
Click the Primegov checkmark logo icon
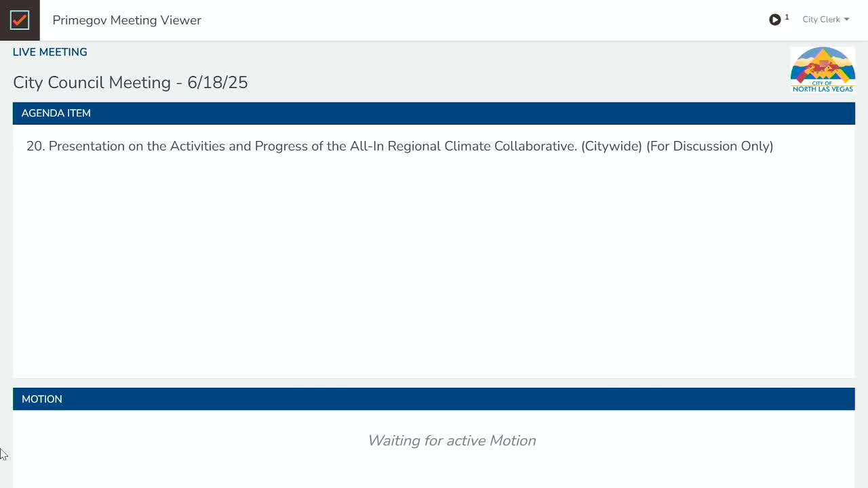[x=20, y=20]
